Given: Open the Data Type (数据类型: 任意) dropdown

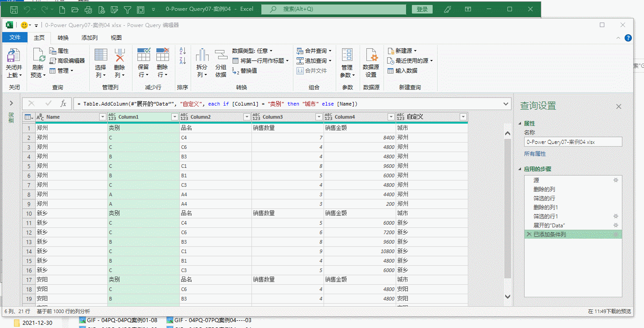Looking at the screenshot, I should [x=252, y=51].
